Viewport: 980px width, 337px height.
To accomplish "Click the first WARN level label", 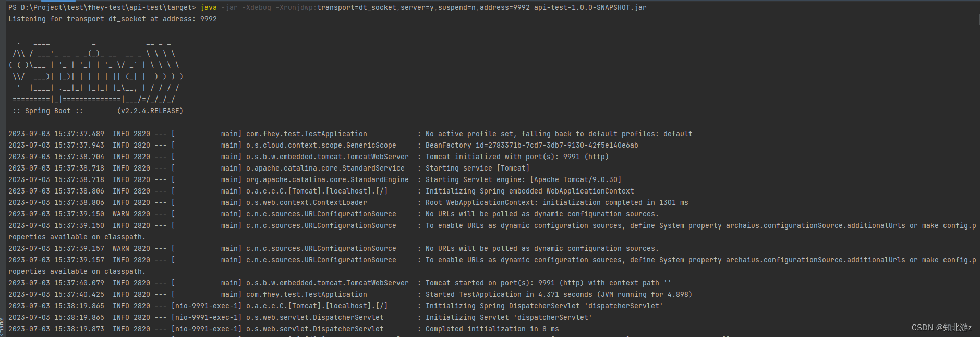I will click(121, 214).
